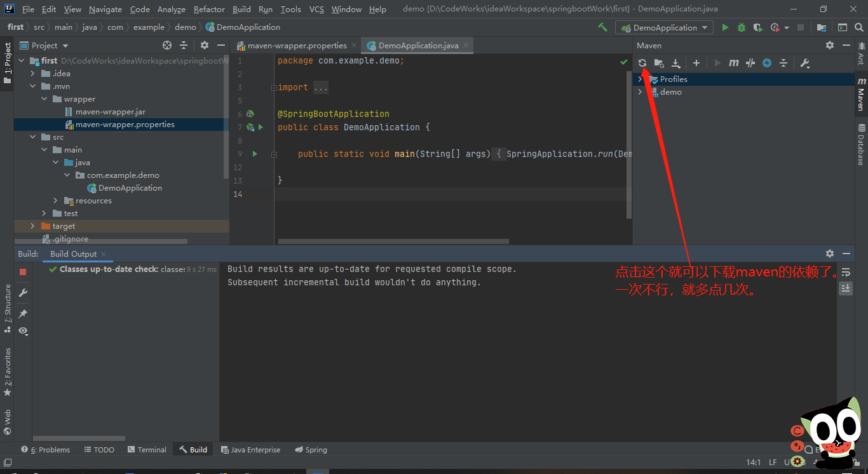Screen dimensions: 868x474
Task: Collapse all nodes in Maven panel
Action: pos(783,63)
